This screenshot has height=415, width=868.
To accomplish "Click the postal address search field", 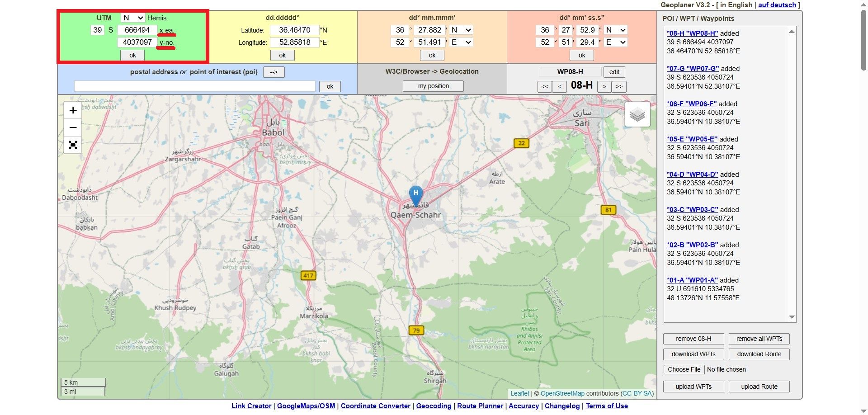I will tap(194, 86).
